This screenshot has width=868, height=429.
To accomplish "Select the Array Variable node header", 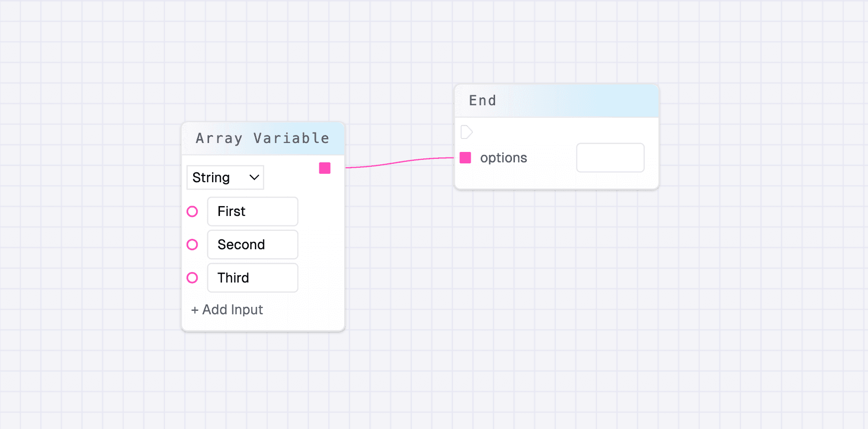I will pyautogui.click(x=262, y=138).
